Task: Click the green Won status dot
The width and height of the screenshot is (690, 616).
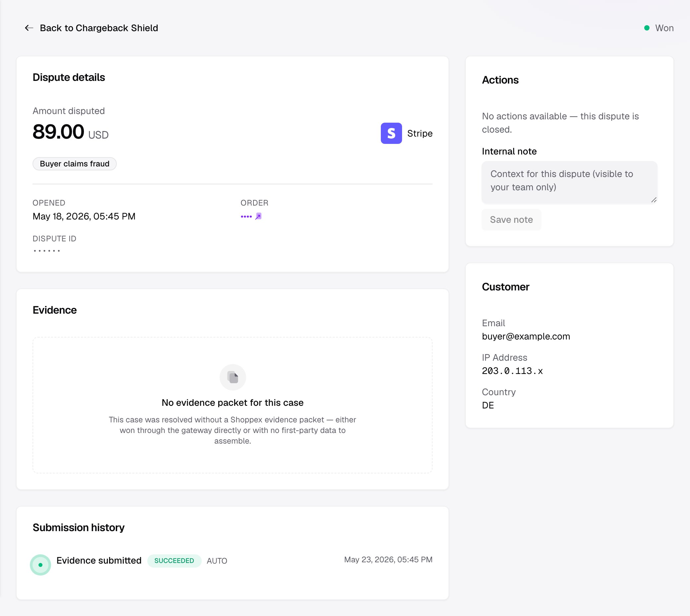Action: pos(647,28)
